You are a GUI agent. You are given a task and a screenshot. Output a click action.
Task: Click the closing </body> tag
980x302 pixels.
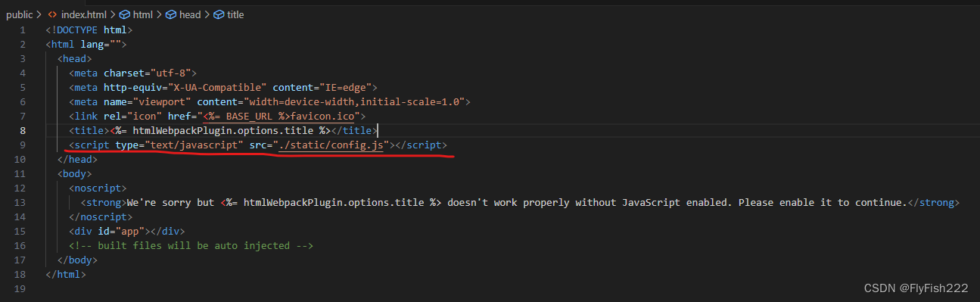click(77, 260)
